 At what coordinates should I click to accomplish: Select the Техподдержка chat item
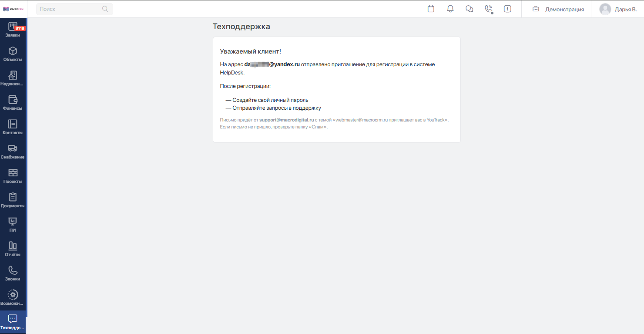(13, 323)
